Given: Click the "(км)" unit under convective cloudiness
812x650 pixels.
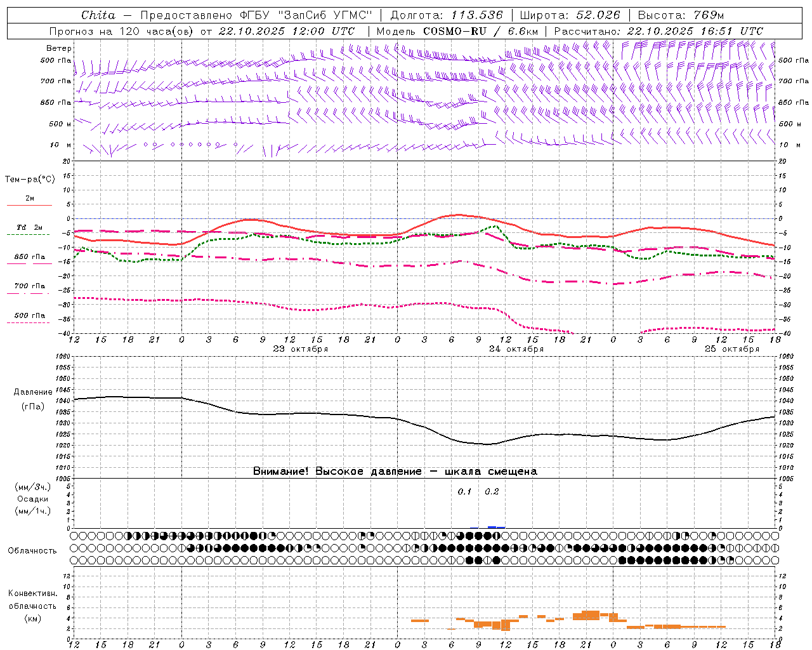Looking at the screenshot, I should (x=33, y=618).
